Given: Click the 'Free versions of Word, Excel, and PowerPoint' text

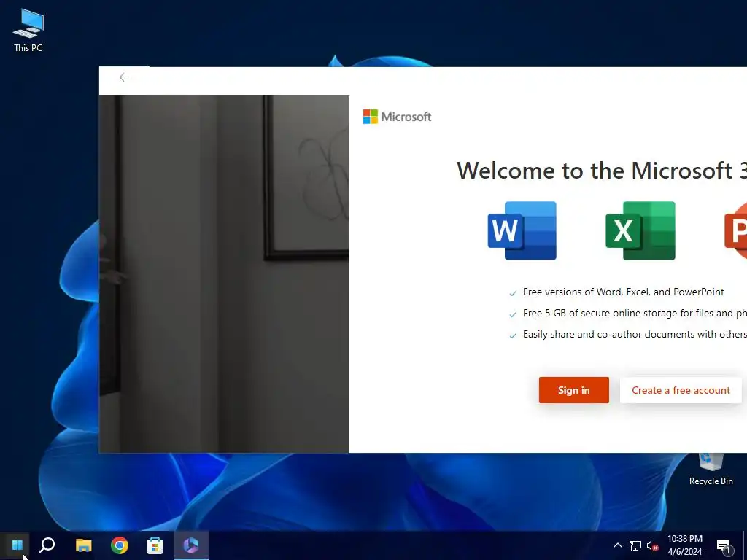Looking at the screenshot, I should [x=623, y=292].
